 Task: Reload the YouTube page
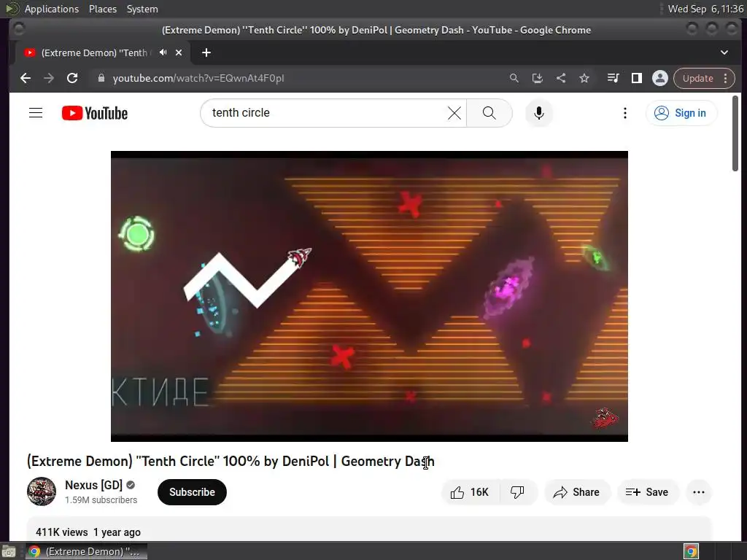(x=72, y=78)
